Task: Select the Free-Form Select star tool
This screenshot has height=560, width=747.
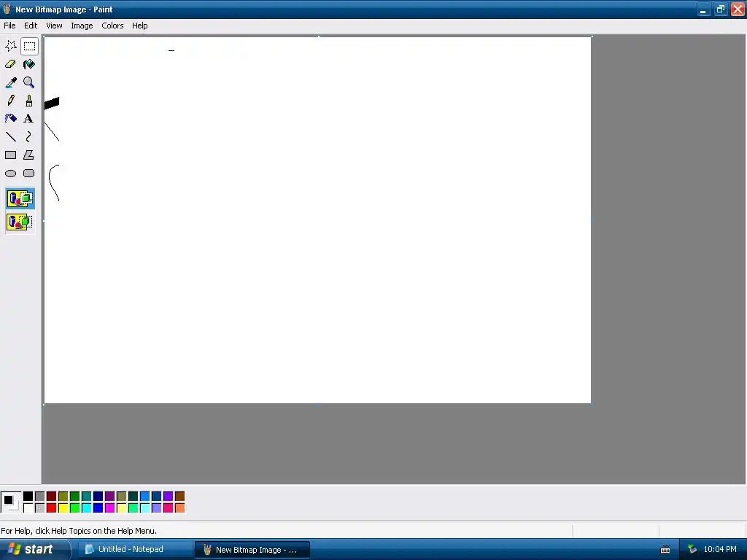Action: [x=10, y=46]
